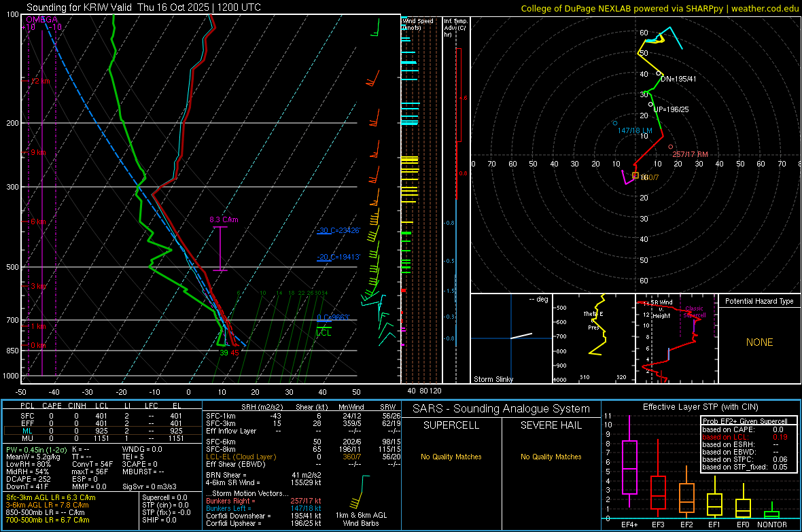Click the orange square marker on hodograph

[635, 175]
